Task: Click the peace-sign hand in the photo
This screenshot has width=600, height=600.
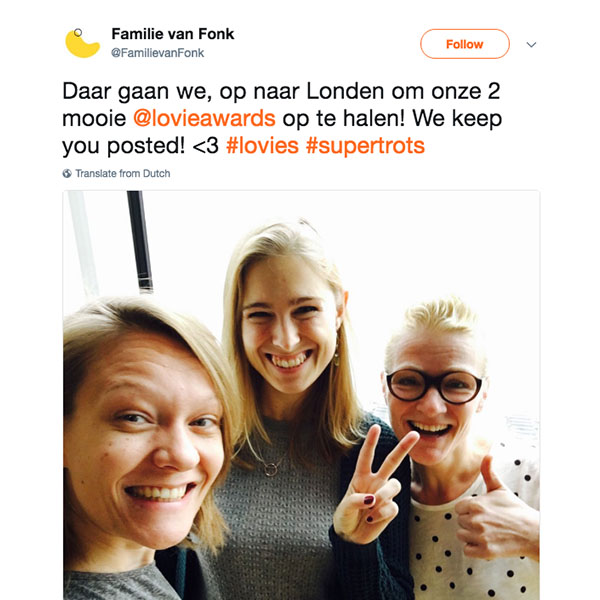Action: tap(373, 485)
